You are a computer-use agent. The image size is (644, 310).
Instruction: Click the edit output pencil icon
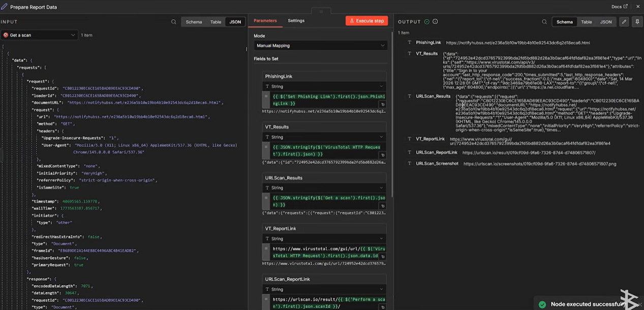(x=624, y=22)
